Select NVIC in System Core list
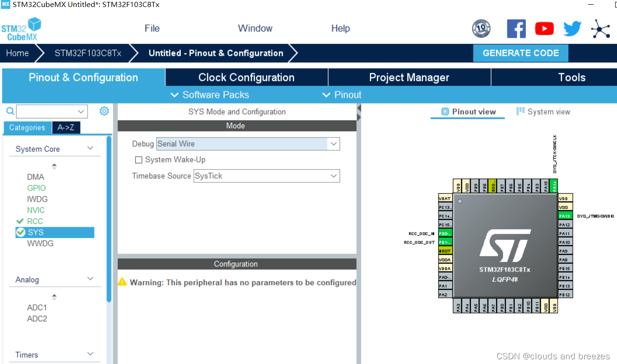 click(36, 210)
